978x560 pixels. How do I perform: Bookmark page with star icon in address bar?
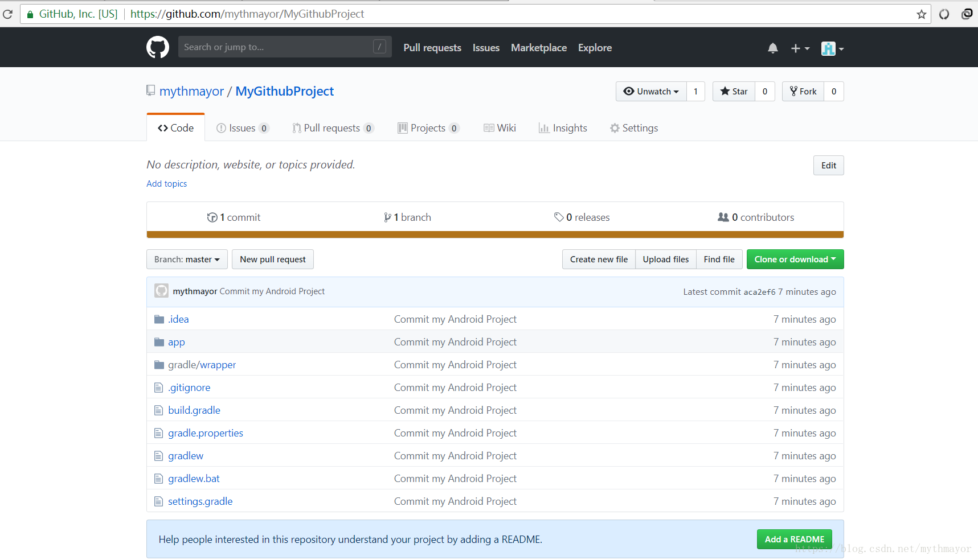pos(921,14)
